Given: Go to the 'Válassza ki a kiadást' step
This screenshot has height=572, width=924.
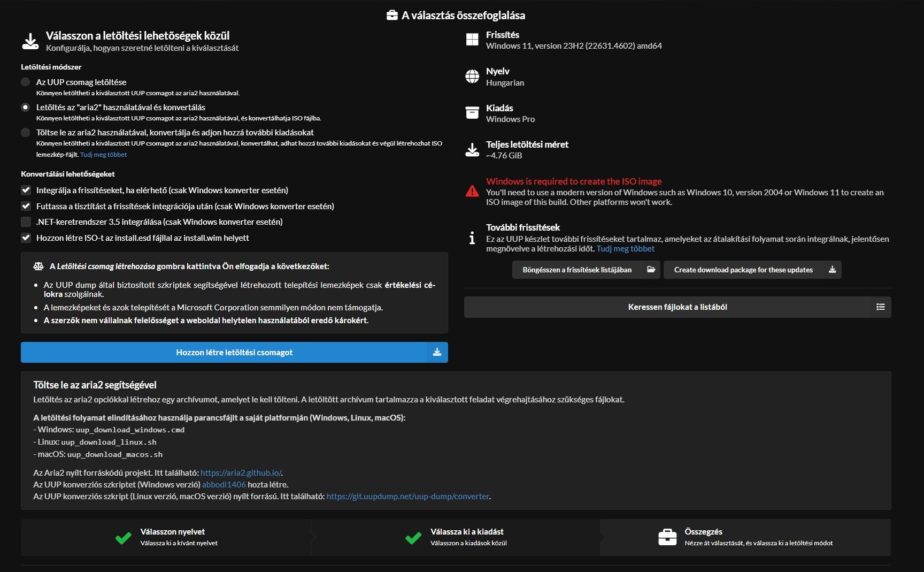Looking at the screenshot, I should pyautogui.click(x=456, y=537).
